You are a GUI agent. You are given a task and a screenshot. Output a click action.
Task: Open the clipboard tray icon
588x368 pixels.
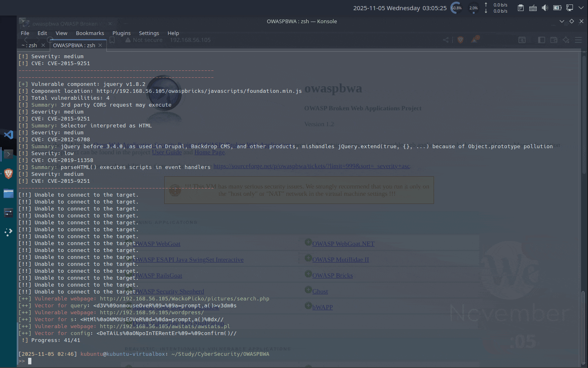coord(520,8)
